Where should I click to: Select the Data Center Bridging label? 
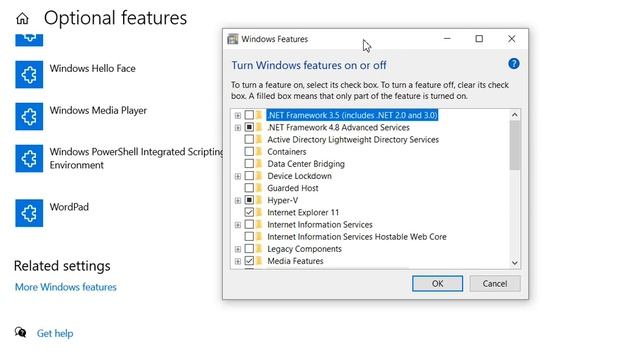tap(306, 164)
